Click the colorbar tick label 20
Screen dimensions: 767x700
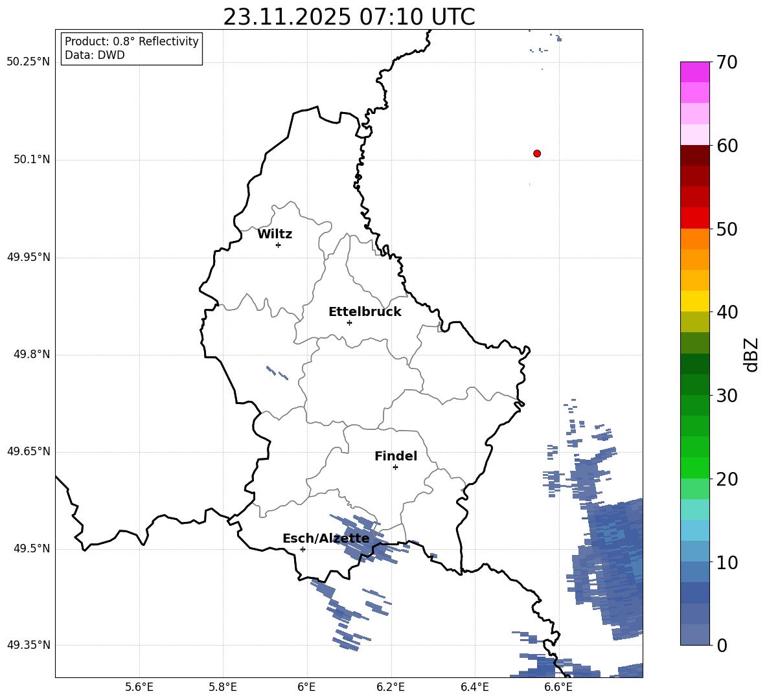[727, 479]
